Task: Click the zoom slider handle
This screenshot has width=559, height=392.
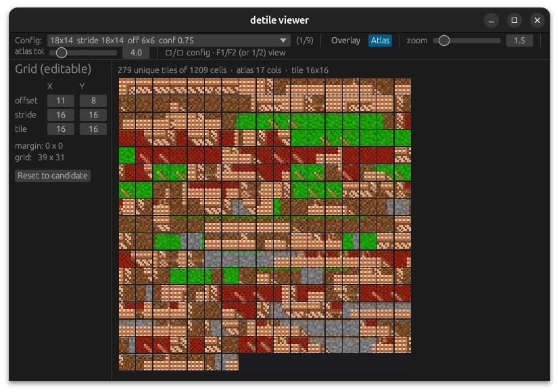Action: pos(444,41)
